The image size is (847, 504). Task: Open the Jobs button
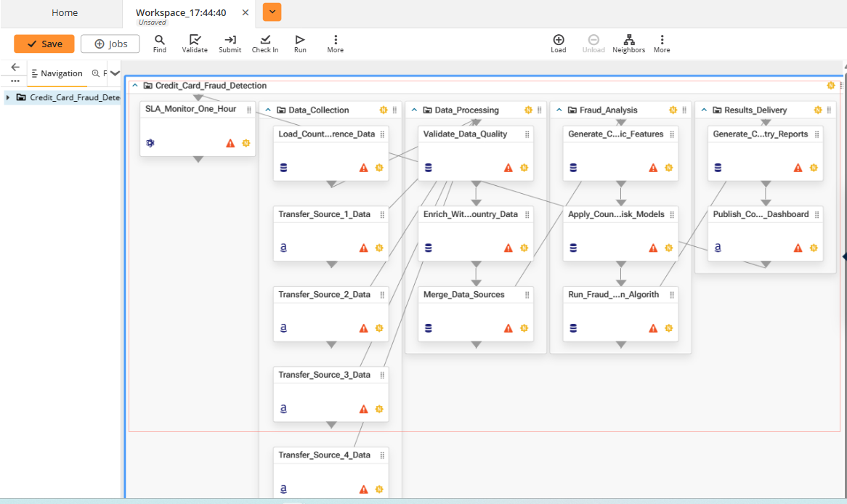click(110, 44)
